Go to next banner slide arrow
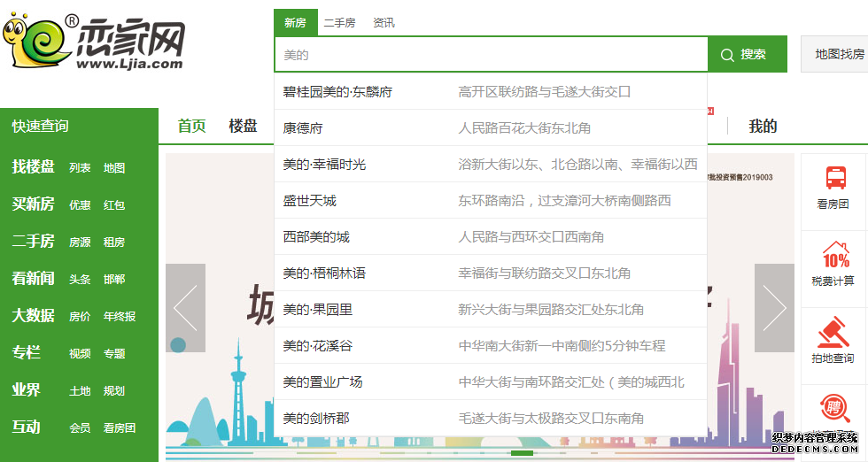 774,308
